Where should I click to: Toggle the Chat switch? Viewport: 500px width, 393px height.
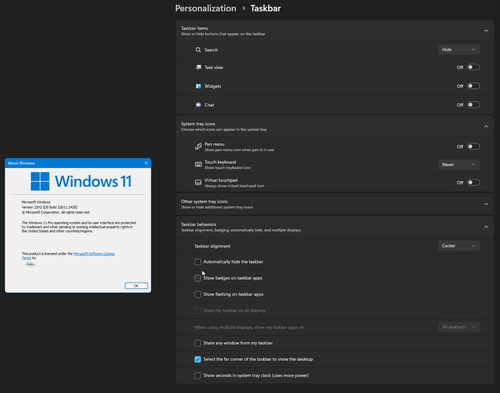pos(473,105)
